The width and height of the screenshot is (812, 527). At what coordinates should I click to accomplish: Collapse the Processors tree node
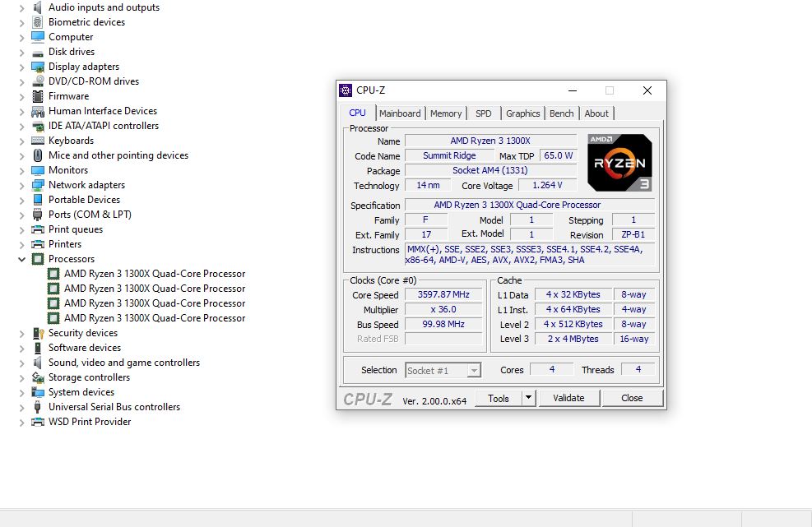tap(22, 259)
